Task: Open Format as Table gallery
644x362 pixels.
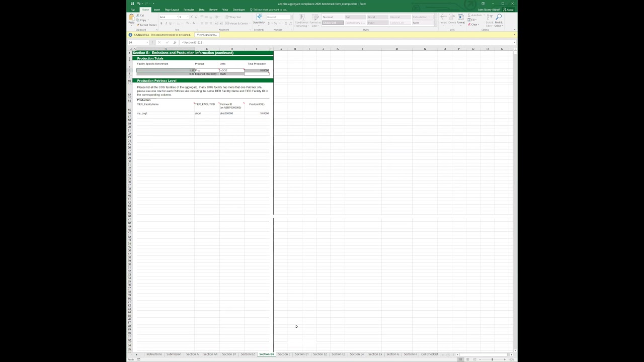Action: coord(315,20)
